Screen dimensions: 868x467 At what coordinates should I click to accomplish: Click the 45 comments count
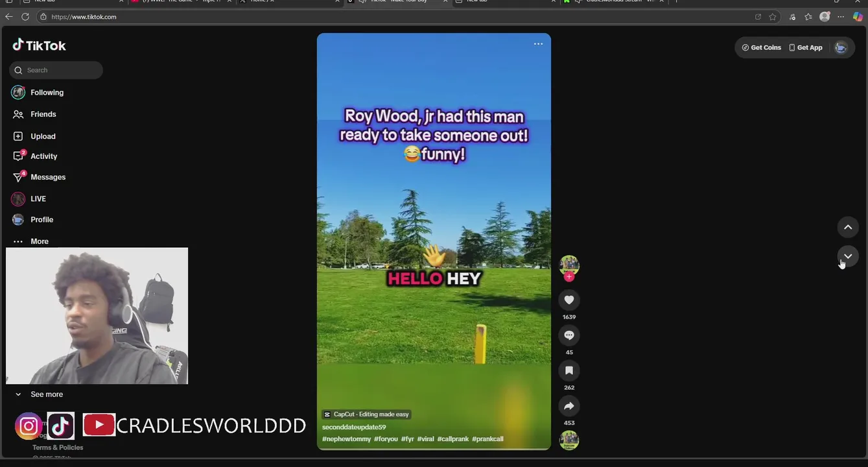(569, 353)
